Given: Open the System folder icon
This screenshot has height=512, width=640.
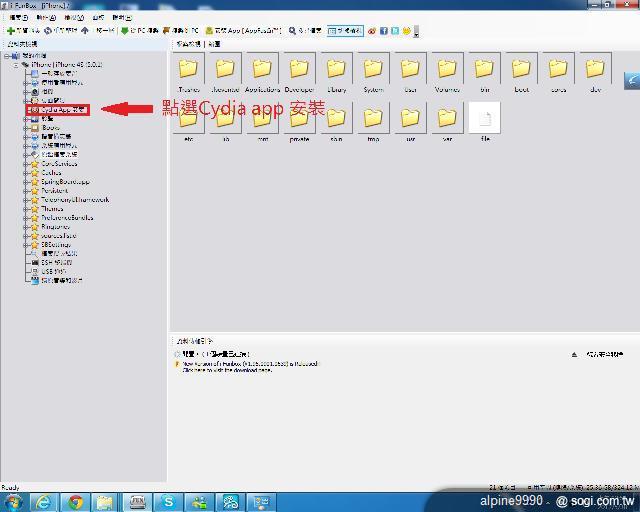Looking at the screenshot, I should pyautogui.click(x=373, y=68).
